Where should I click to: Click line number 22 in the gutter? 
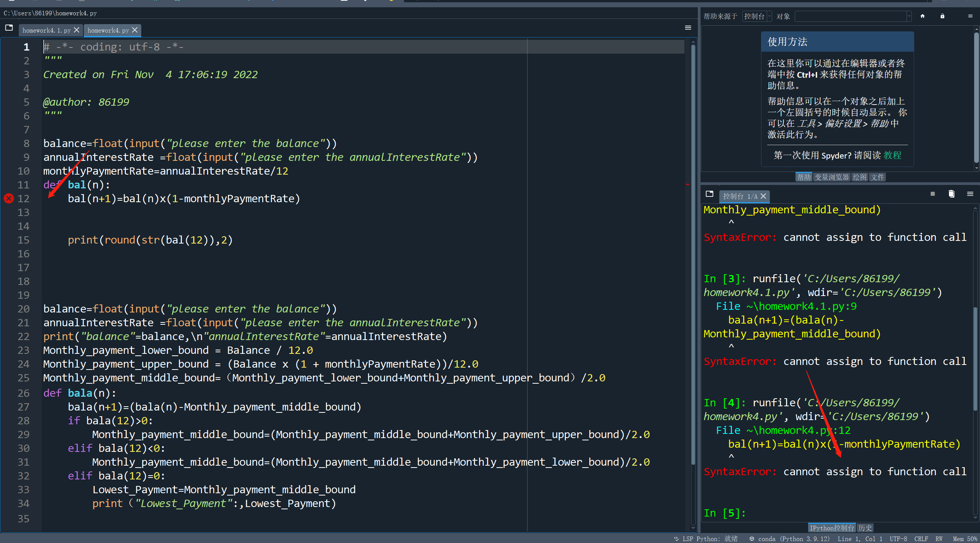(23, 336)
